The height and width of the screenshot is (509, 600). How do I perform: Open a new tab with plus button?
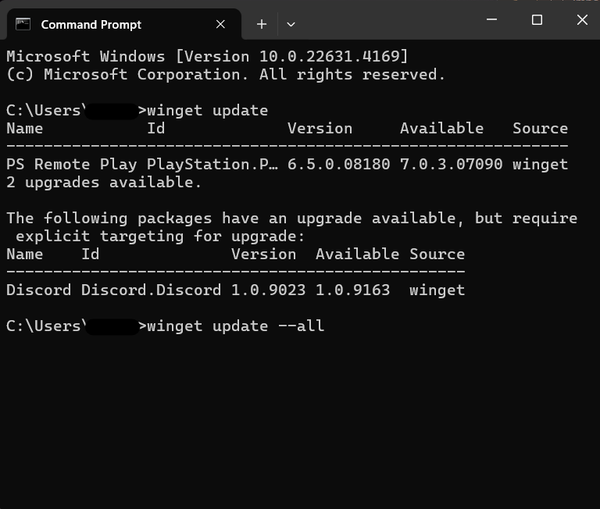click(262, 24)
